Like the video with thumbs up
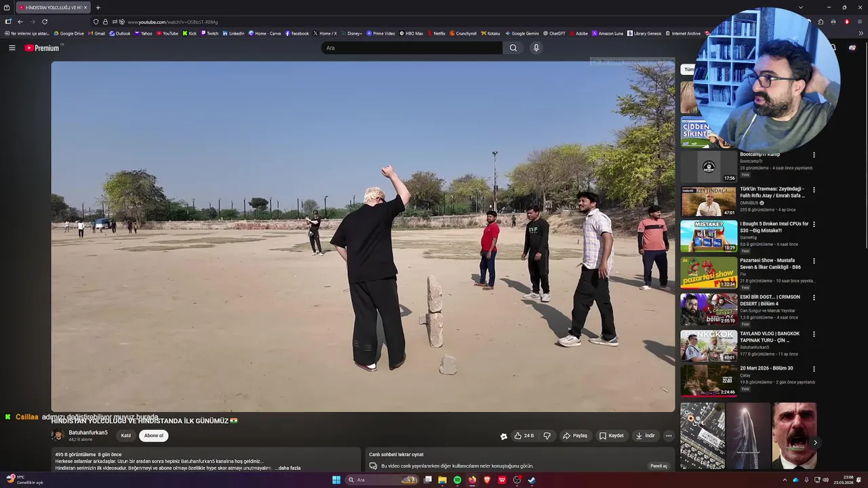Image resolution: width=868 pixels, height=488 pixels. tap(524, 436)
